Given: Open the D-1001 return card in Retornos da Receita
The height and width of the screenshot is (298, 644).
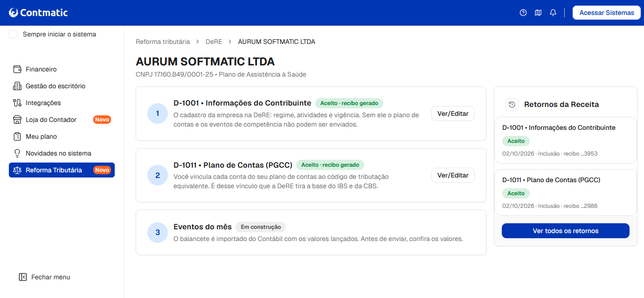Looking at the screenshot, I should [x=566, y=140].
